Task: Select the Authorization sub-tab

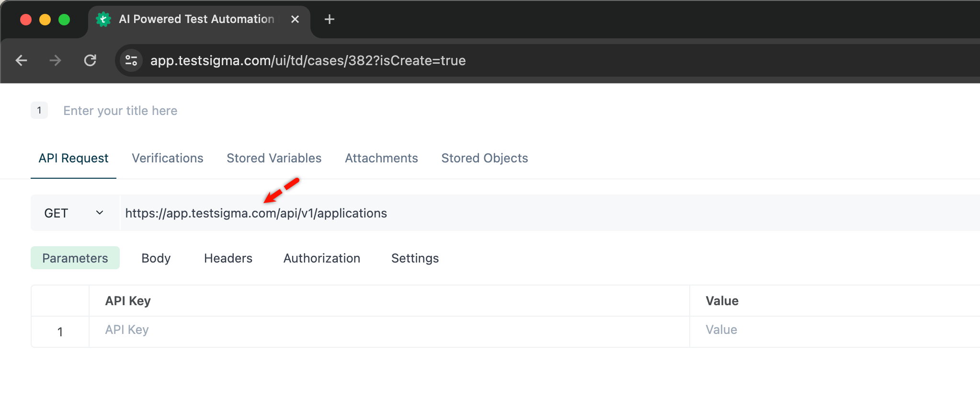Action: pyautogui.click(x=322, y=258)
